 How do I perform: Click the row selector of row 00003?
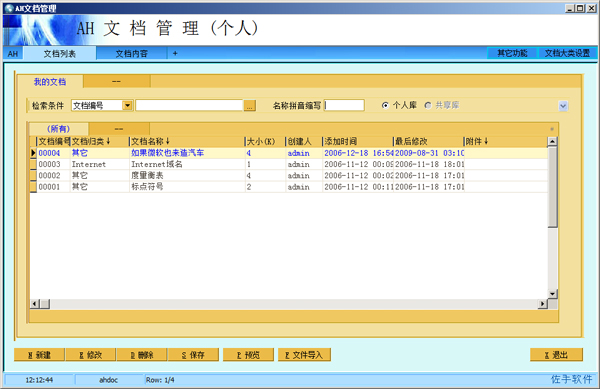[x=33, y=164]
